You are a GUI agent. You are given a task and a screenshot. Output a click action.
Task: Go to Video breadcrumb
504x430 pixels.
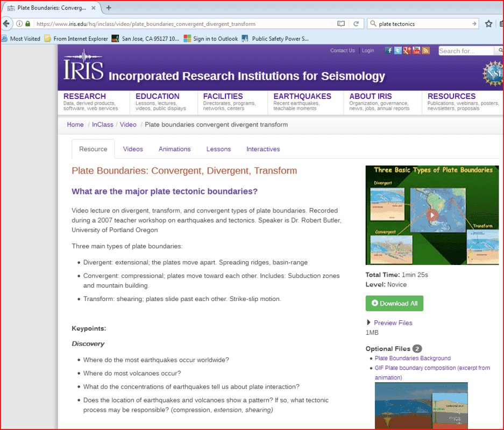[128, 125]
